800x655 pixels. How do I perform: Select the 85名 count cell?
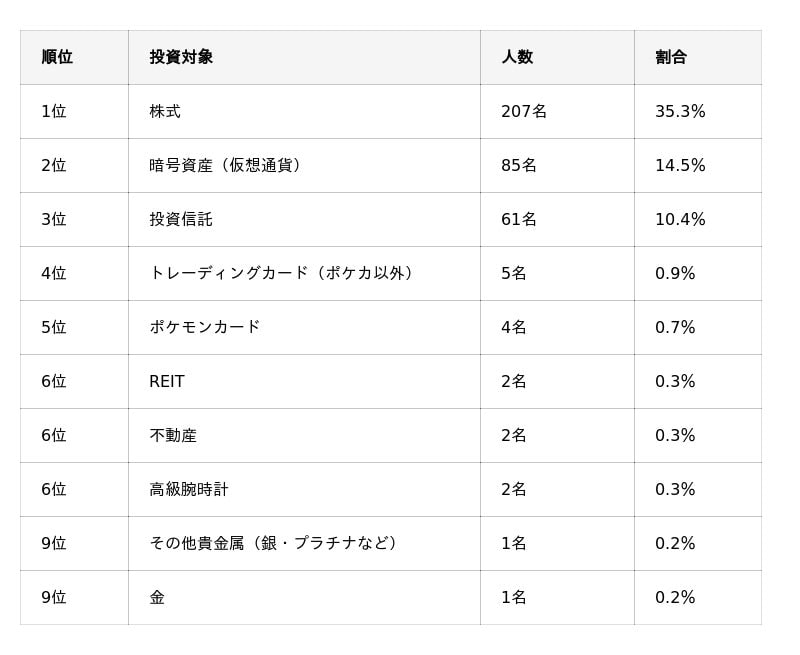pyautogui.click(x=519, y=165)
